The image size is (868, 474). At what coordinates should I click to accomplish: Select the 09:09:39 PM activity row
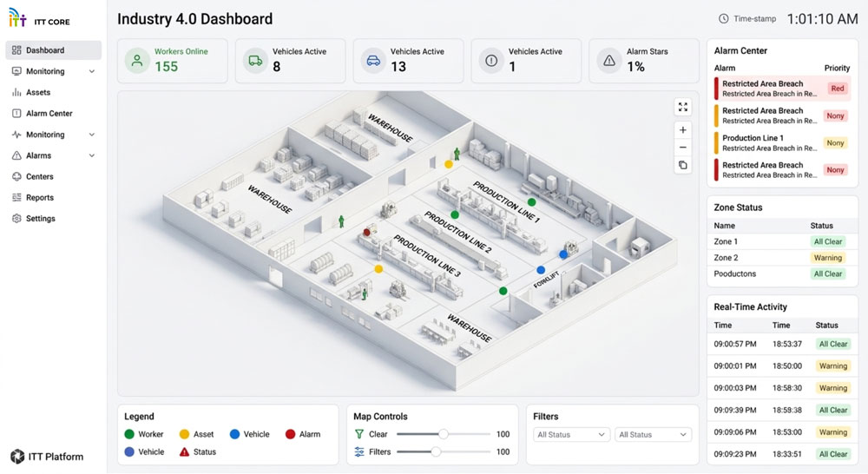(783, 411)
